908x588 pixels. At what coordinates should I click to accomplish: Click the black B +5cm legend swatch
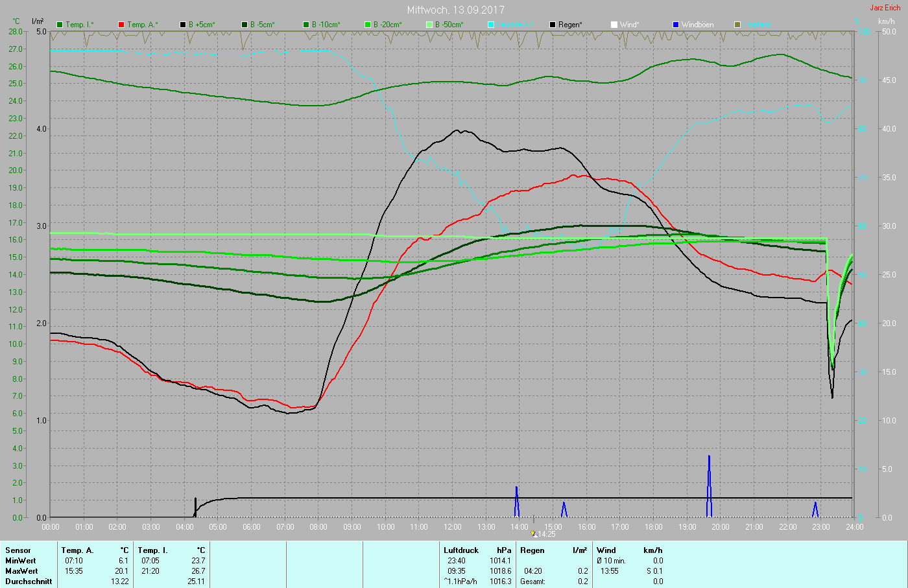(184, 25)
